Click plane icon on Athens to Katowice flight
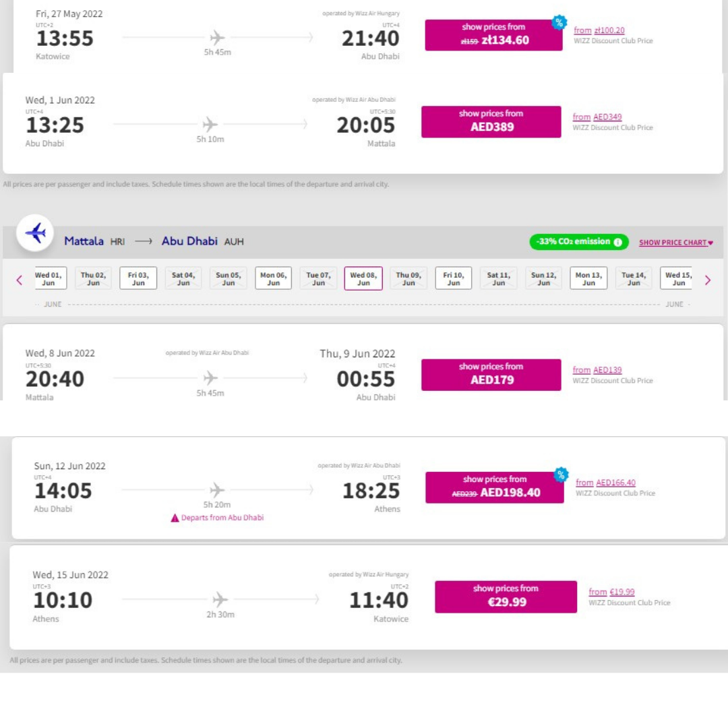The height and width of the screenshot is (728, 728). 220,599
